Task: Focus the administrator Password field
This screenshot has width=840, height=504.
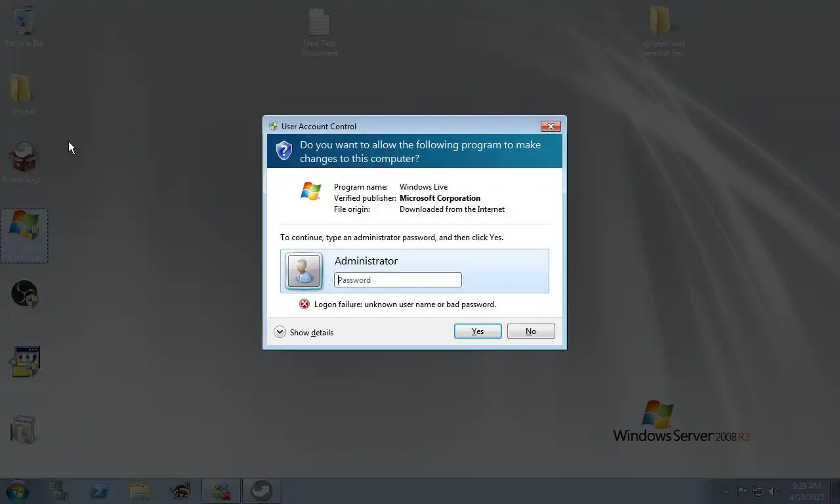Action: click(398, 280)
